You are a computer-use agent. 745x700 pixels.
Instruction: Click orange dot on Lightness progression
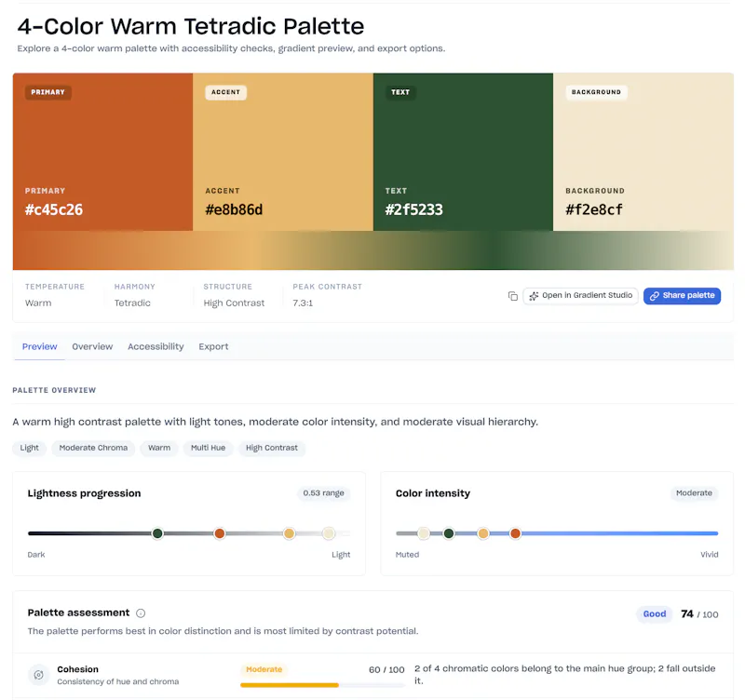coord(220,533)
